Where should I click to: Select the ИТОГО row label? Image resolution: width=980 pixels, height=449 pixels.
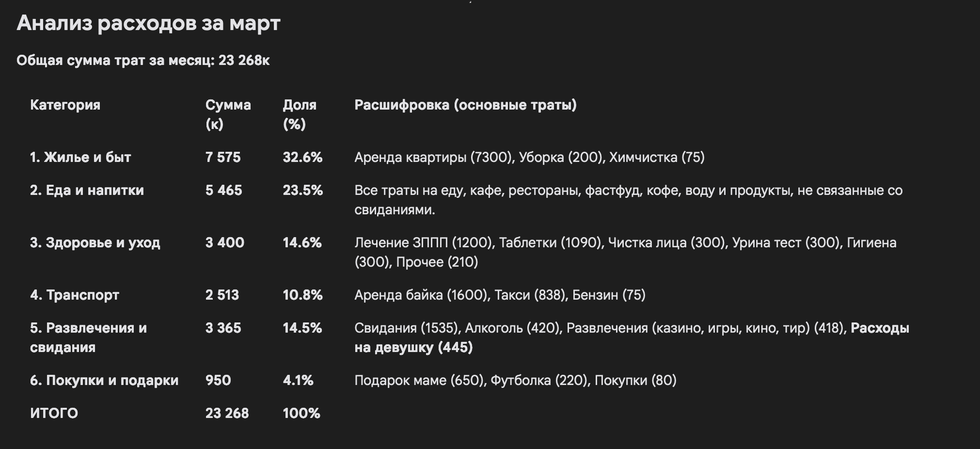click(54, 413)
